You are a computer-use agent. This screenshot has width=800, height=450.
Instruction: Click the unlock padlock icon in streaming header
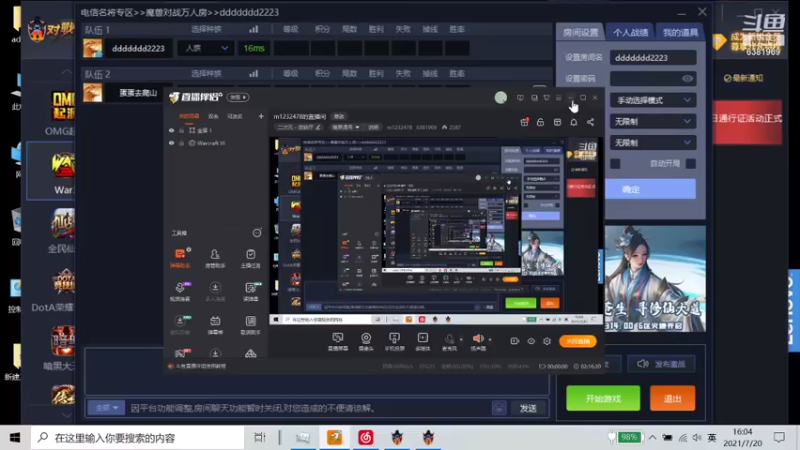(x=540, y=122)
